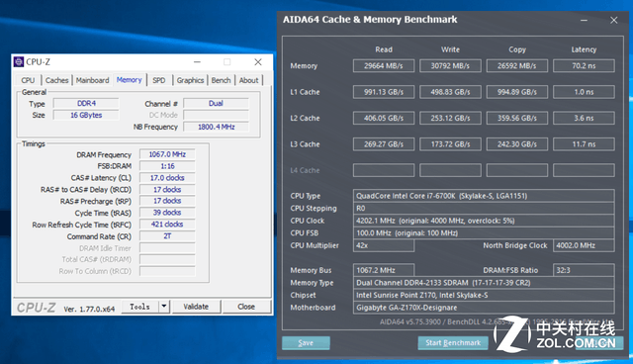Click the RAS# Precharge 17 clocks value
The width and height of the screenshot is (633, 364).
(167, 201)
